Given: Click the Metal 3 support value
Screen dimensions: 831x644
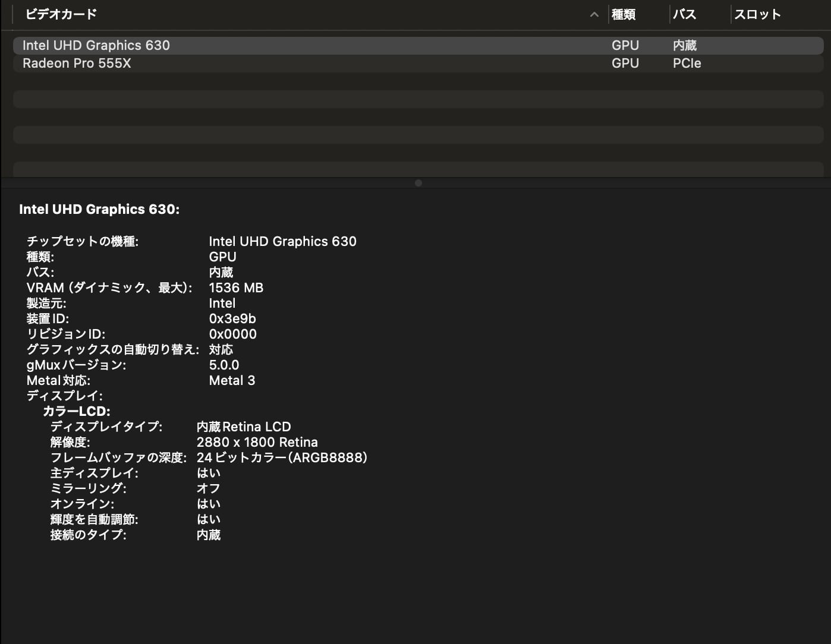Looking at the screenshot, I should tap(232, 380).
